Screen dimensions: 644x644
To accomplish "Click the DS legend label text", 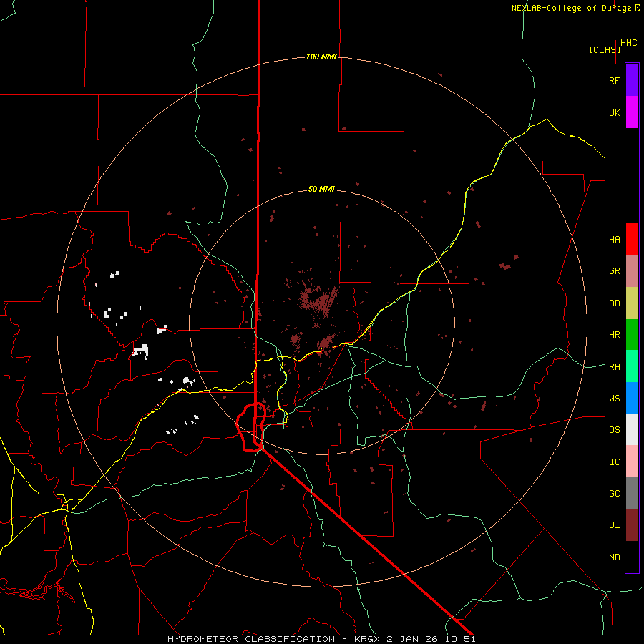I will 614,430.
